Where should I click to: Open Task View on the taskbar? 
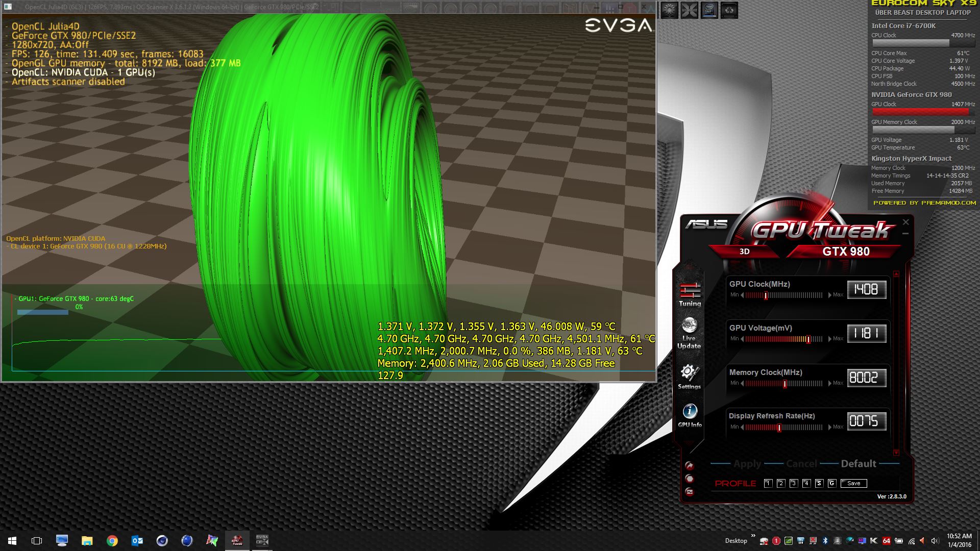pos(37,541)
